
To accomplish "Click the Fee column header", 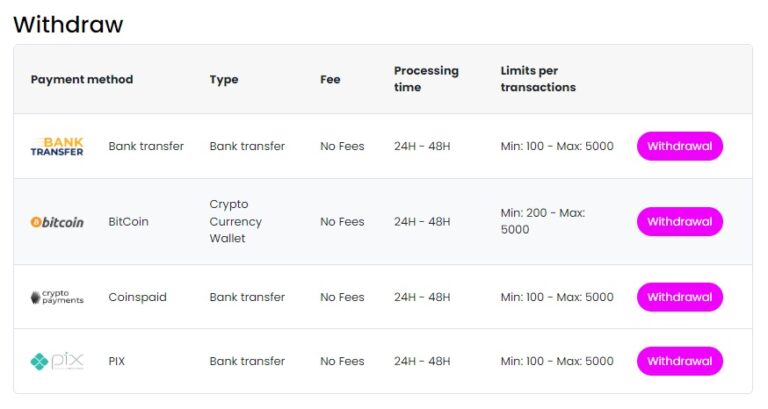I will tap(330, 79).
